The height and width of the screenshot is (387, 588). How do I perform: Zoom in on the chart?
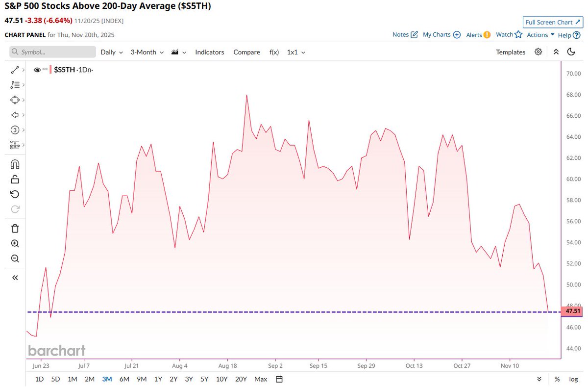tap(15, 243)
